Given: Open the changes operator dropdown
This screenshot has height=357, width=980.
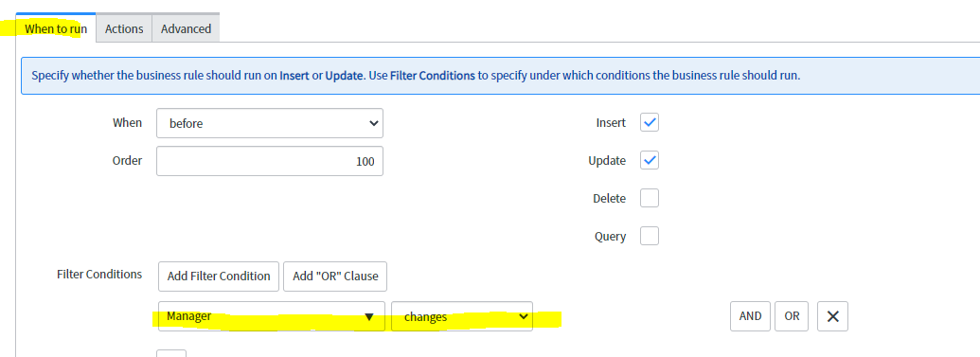Looking at the screenshot, I should (x=462, y=316).
